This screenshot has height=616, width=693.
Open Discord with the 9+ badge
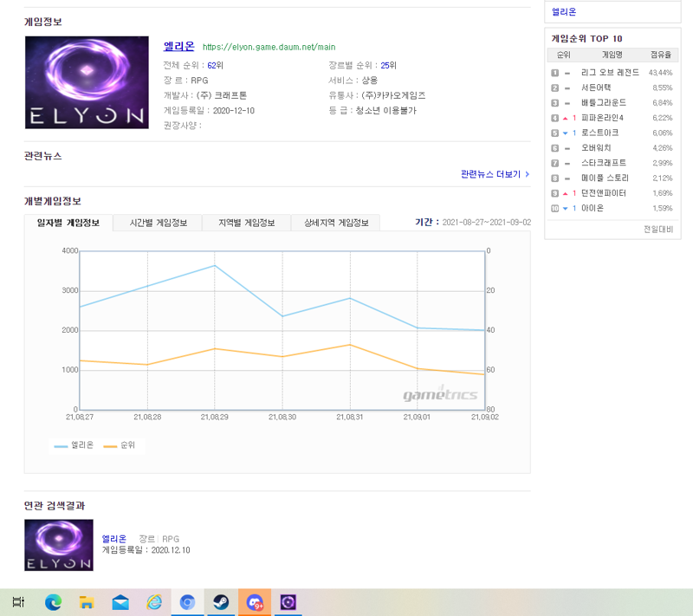tap(255, 602)
